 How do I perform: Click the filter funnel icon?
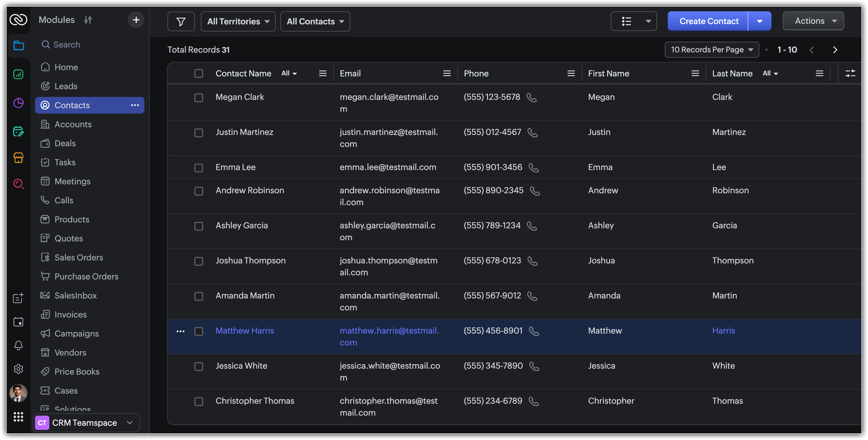point(181,22)
